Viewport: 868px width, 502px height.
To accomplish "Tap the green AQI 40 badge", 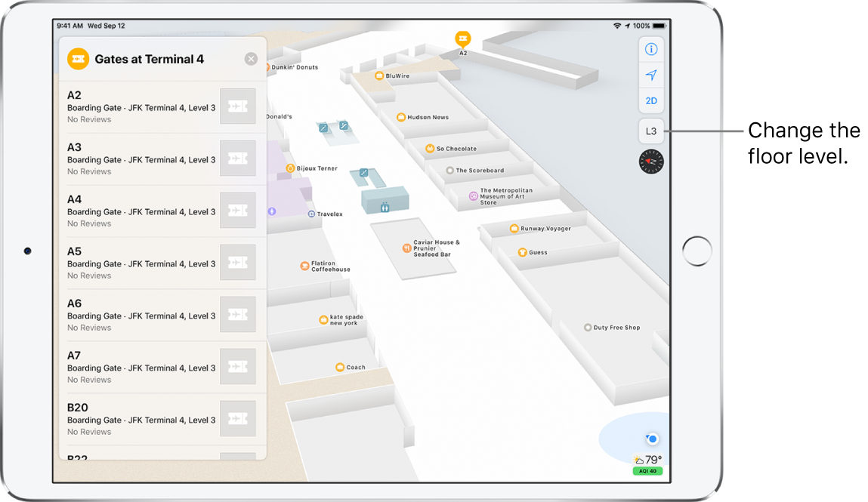I will pos(647,471).
